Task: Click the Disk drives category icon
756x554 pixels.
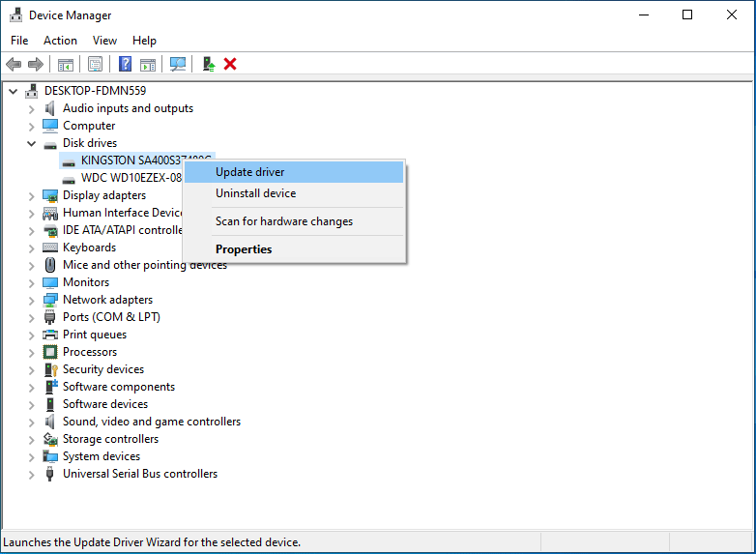Action: tap(50, 145)
